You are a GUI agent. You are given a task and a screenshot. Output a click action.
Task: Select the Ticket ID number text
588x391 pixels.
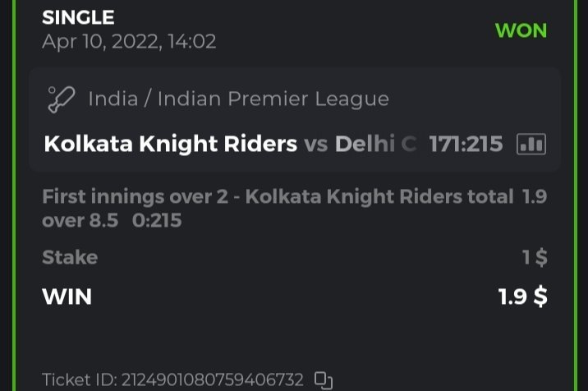(x=172, y=380)
